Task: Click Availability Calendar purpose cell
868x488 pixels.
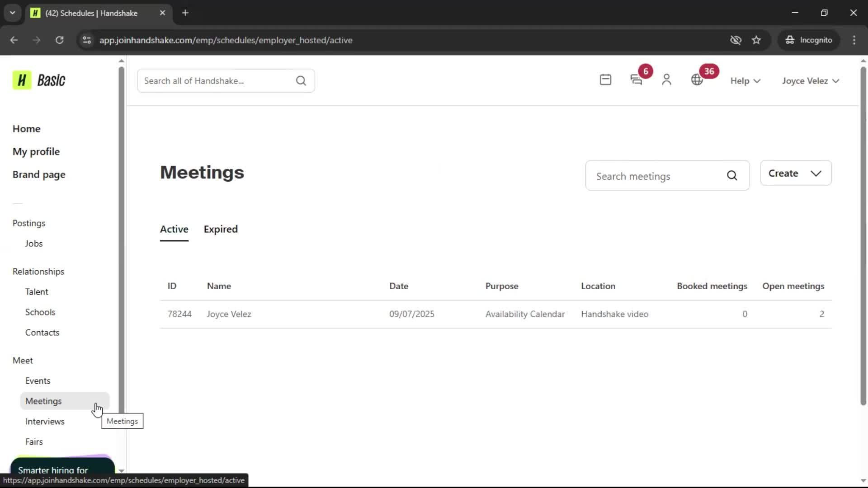Action: (525, 314)
